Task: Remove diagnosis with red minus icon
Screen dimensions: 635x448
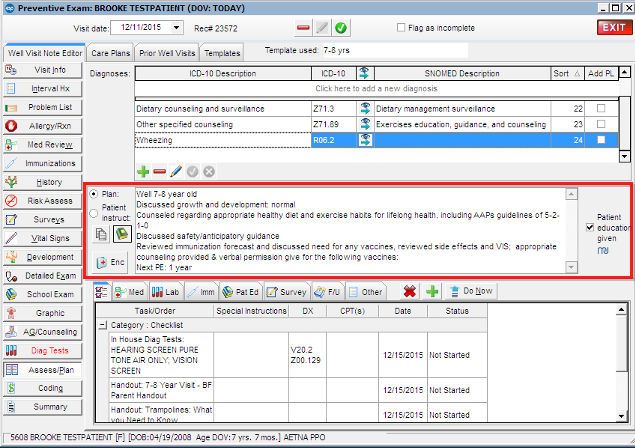Action: 160,172
